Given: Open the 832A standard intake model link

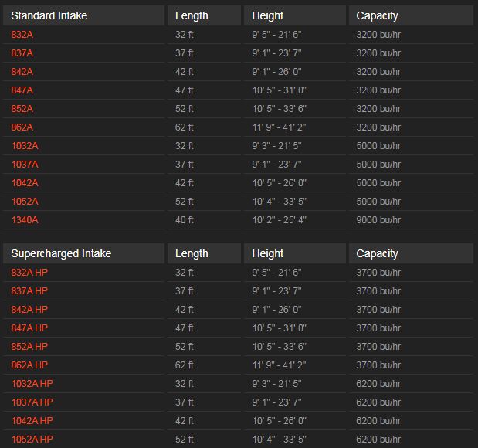Looking at the screenshot, I should [22, 35].
